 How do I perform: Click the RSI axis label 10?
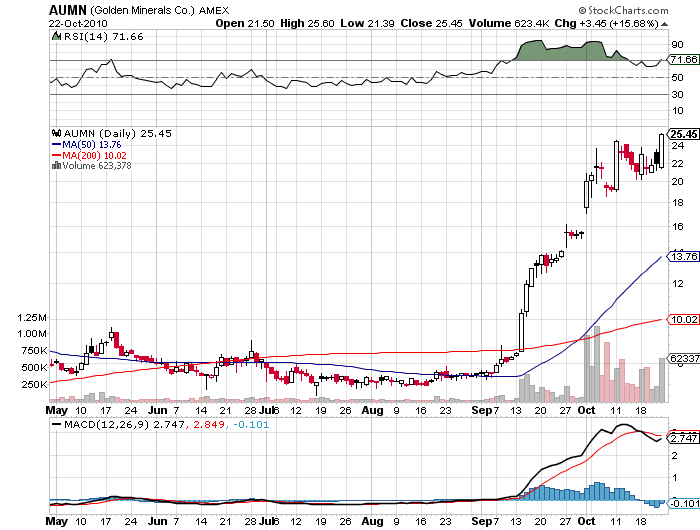click(677, 110)
